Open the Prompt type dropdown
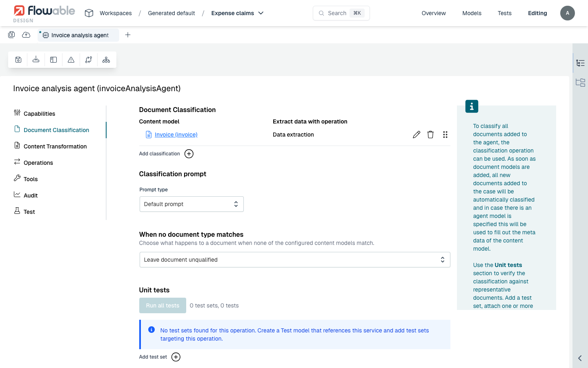This screenshot has width=588, height=368. coord(192,204)
